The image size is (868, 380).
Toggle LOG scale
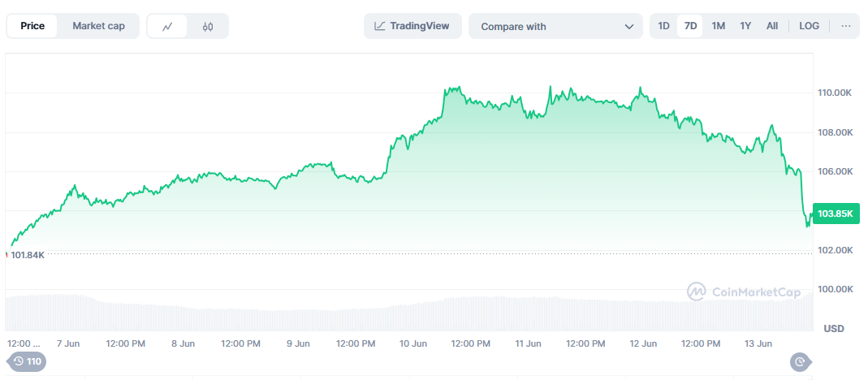tap(809, 26)
